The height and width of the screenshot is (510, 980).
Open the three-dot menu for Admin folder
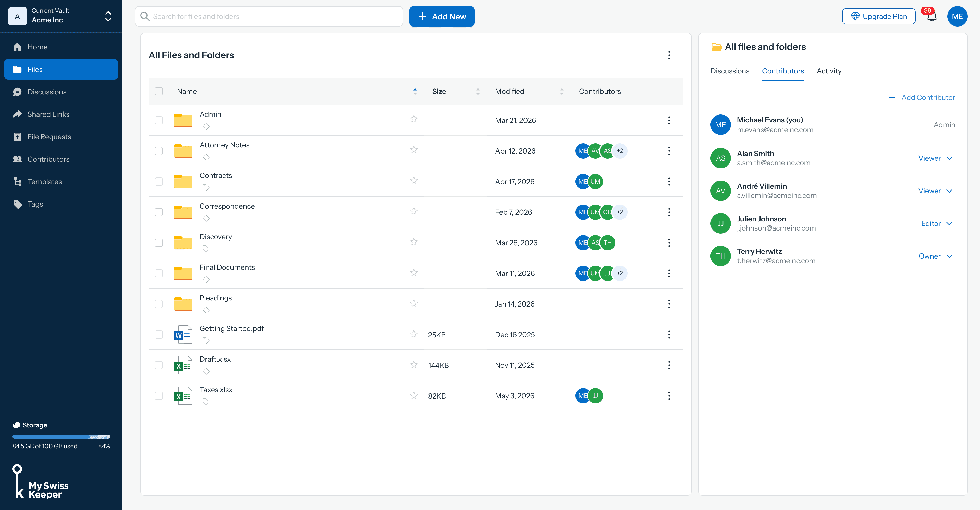click(x=669, y=120)
